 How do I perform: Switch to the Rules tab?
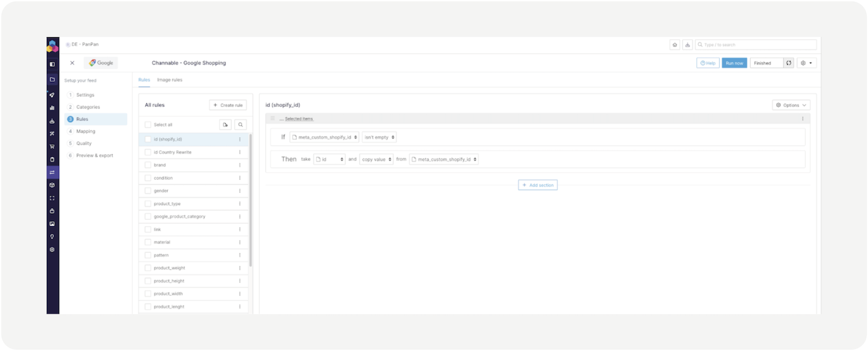(x=144, y=80)
